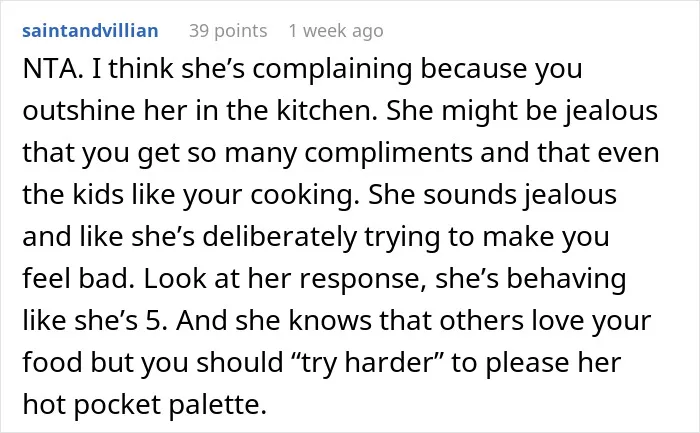Open the 1 week ago timestamp permalink
The image size is (700, 433).
pos(336,31)
